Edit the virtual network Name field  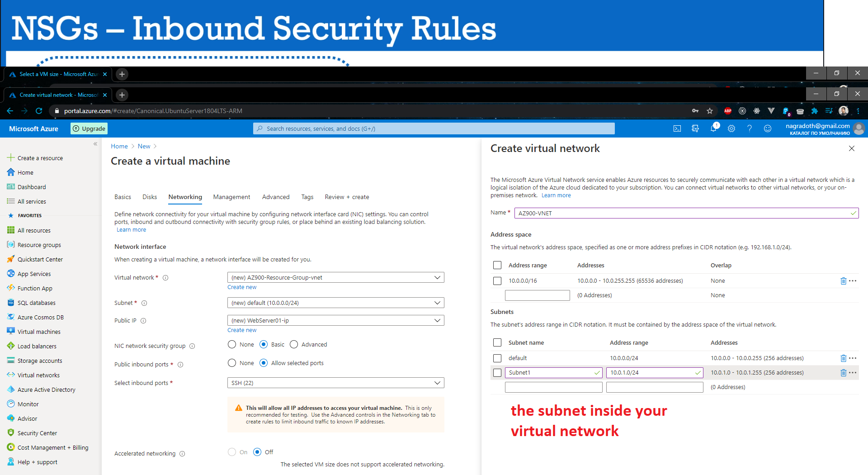click(686, 213)
